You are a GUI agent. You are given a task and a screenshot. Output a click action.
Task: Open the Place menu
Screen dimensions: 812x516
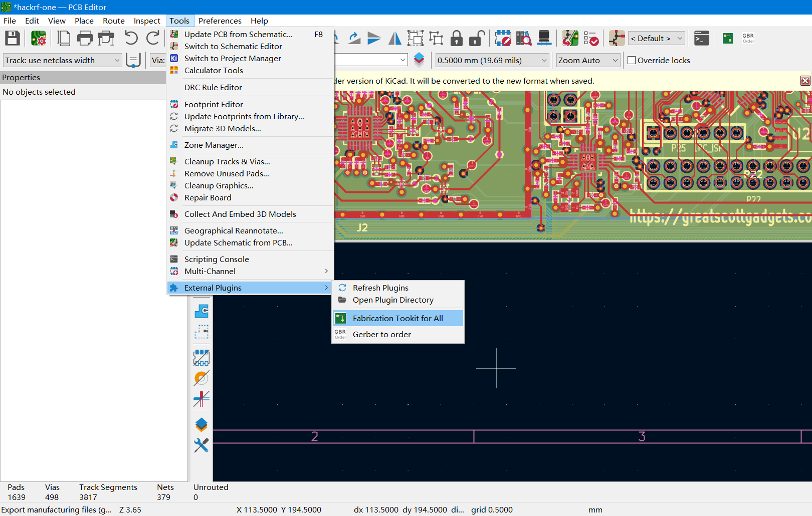pyautogui.click(x=84, y=21)
